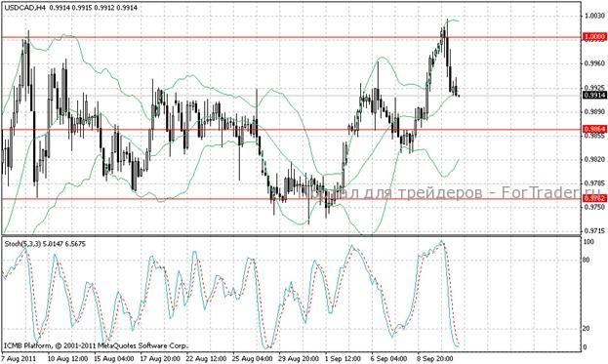Click the 20 level on Stochastic scale
The width and height of the screenshot is (608, 364).
(x=587, y=328)
